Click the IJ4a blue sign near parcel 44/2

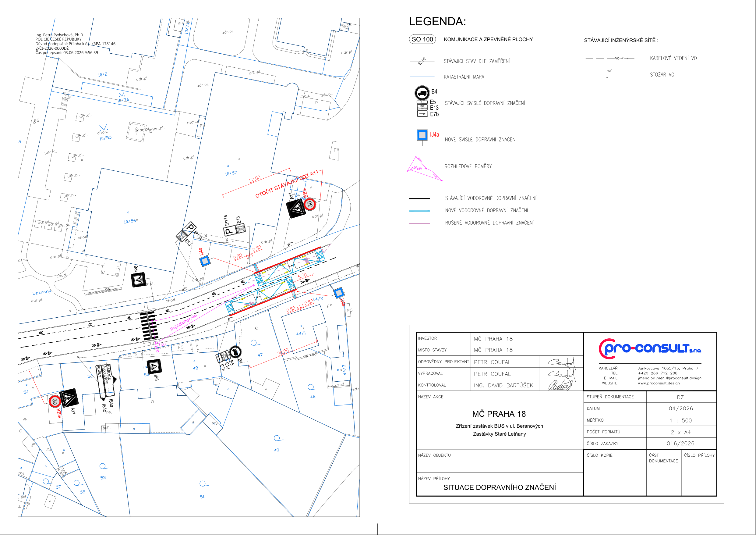(338, 293)
